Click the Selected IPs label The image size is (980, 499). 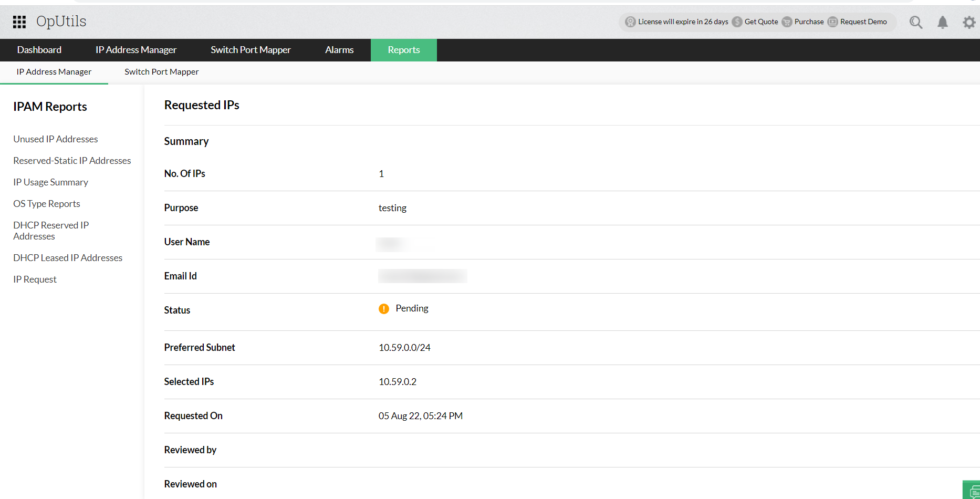pyautogui.click(x=189, y=382)
